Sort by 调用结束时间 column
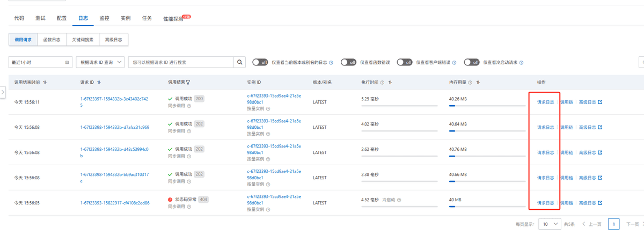Viewport: 644px width, 235px height. tap(45, 82)
